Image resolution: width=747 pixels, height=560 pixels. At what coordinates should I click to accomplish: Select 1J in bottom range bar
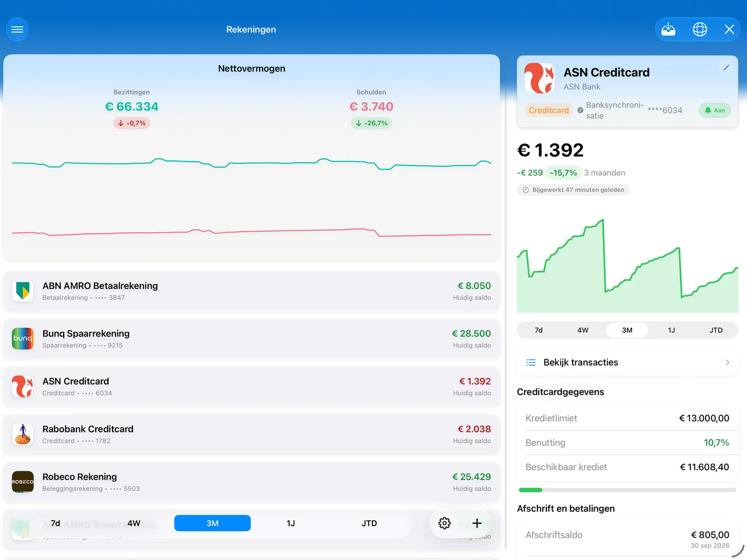click(291, 523)
